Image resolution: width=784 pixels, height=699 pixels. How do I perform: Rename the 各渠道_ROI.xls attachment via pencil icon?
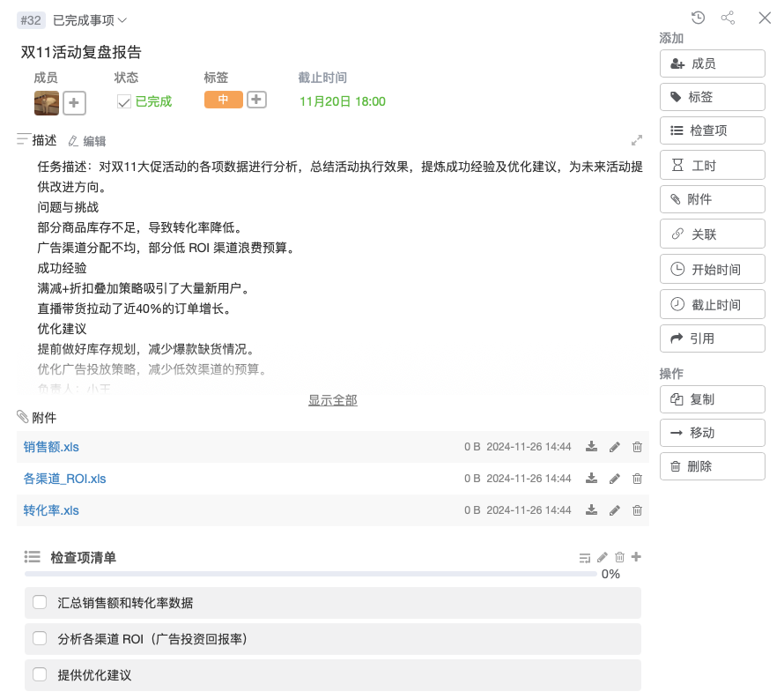(615, 479)
